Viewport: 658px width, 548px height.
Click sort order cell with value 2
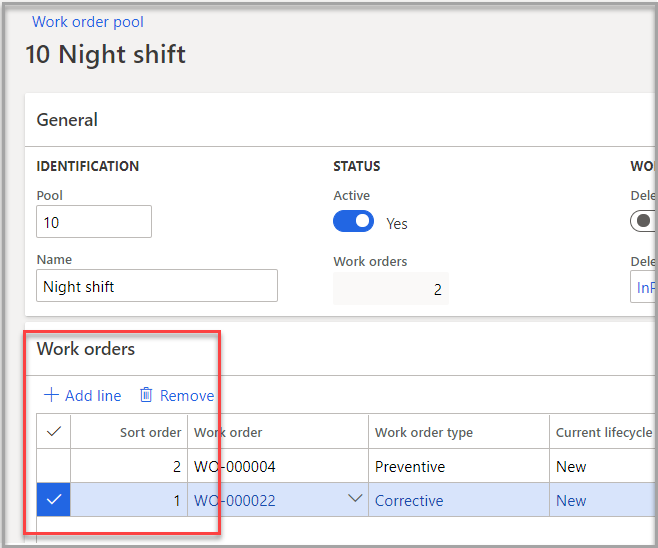pos(129,466)
